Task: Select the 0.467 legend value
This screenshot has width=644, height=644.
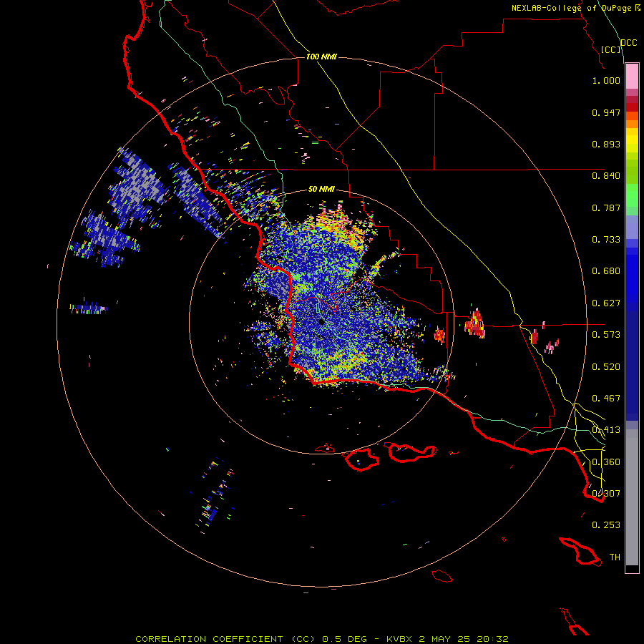Action: 606,399
